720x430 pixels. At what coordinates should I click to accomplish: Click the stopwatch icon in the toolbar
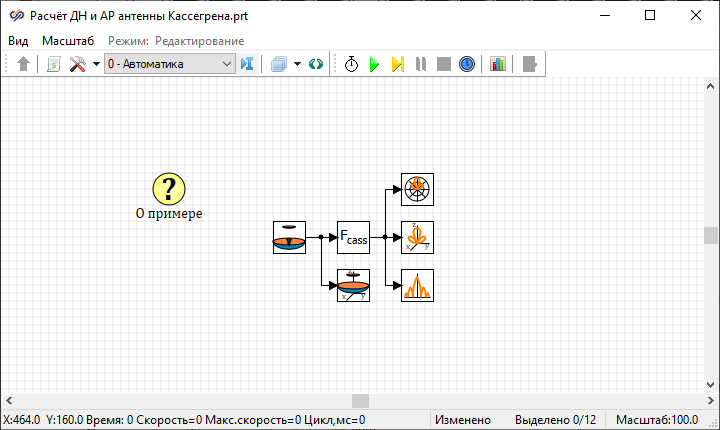click(352, 64)
